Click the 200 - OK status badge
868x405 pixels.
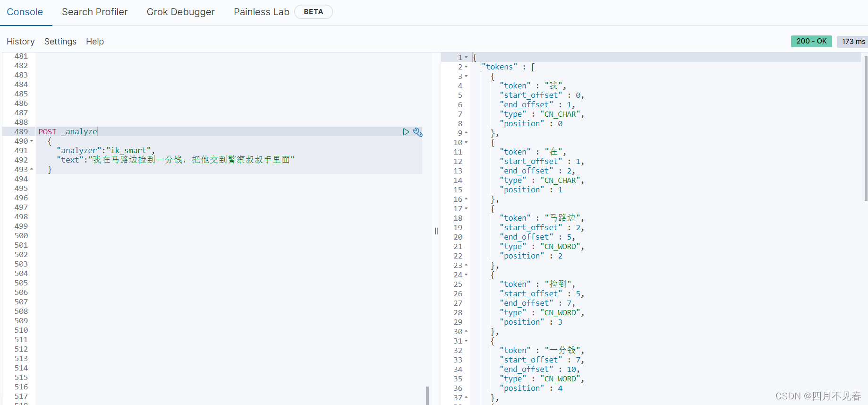(811, 41)
